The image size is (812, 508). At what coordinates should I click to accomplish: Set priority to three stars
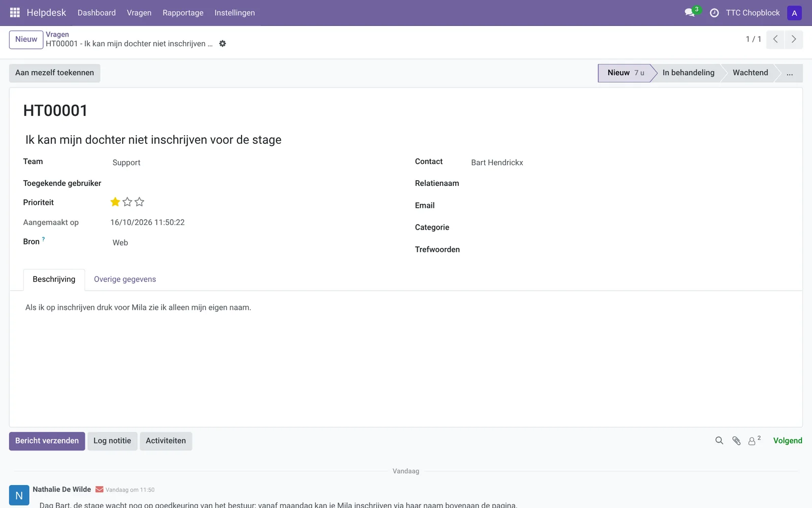140,202
